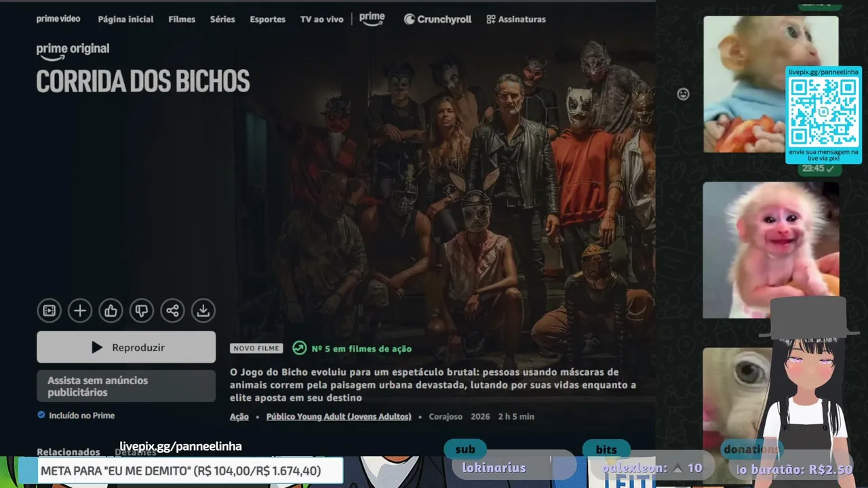Play the movie with Reproduzir
Screen dimensions: 868x488
(126, 347)
